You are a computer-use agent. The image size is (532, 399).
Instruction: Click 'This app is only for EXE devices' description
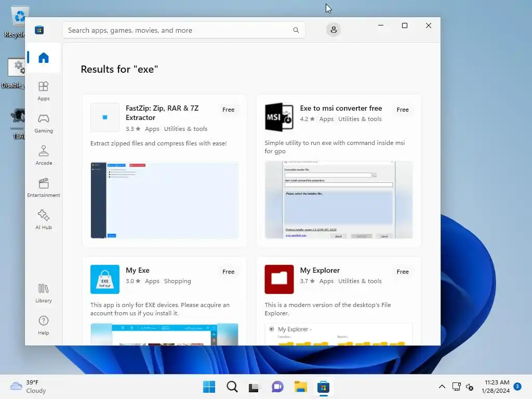160,309
